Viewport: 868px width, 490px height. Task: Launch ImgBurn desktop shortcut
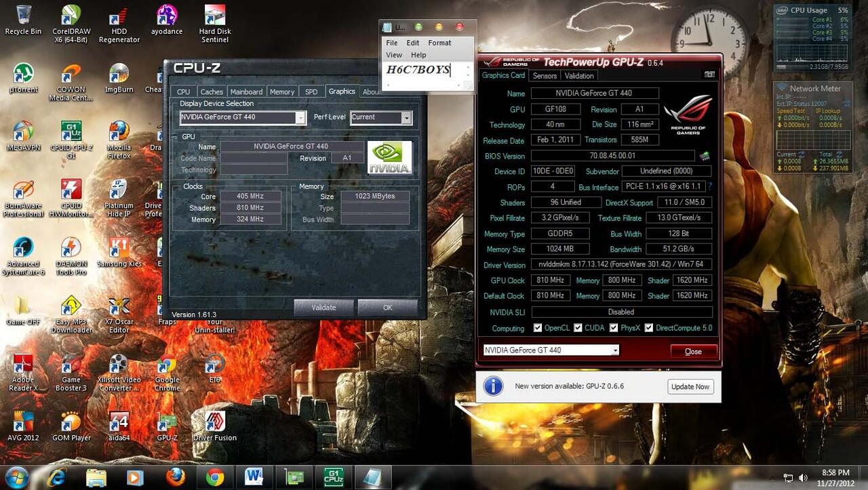coord(119,78)
